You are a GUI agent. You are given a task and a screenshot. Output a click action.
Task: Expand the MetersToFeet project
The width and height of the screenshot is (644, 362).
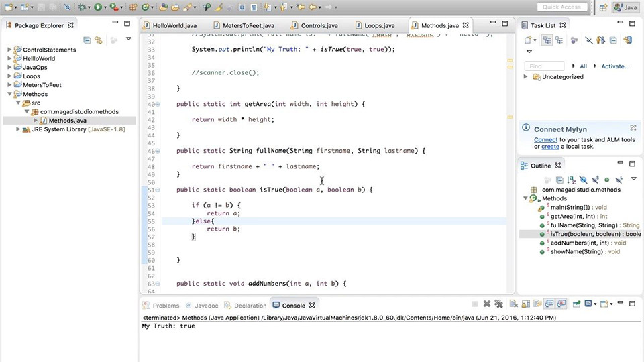point(9,85)
